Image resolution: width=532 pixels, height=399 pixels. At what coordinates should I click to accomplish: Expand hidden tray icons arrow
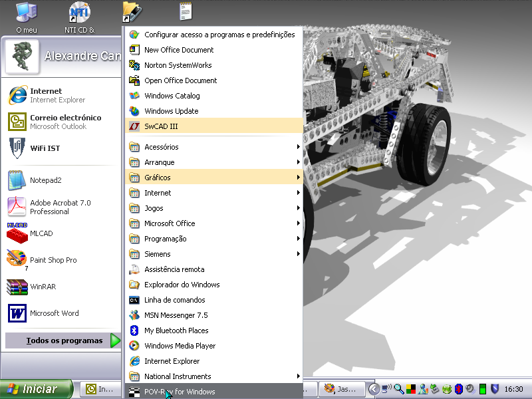point(374,389)
